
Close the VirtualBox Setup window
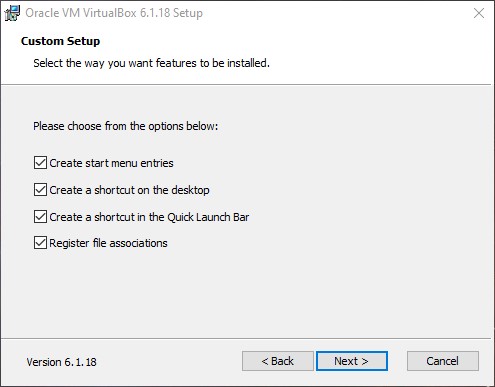coord(479,13)
